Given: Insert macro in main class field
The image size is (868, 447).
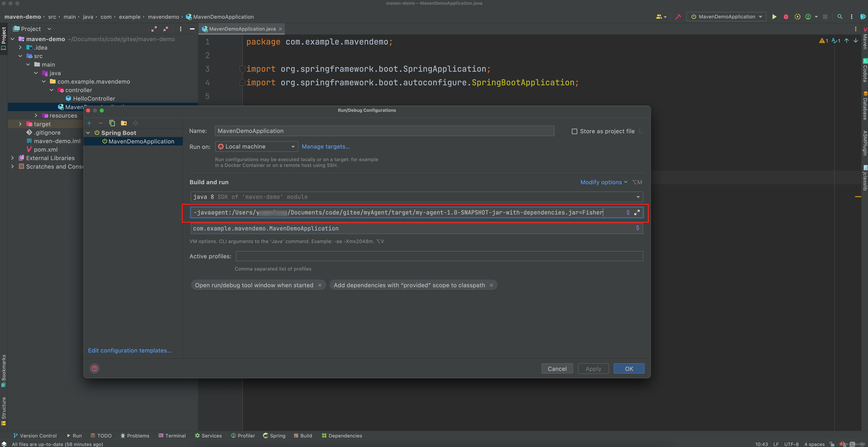Looking at the screenshot, I should [637, 228].
